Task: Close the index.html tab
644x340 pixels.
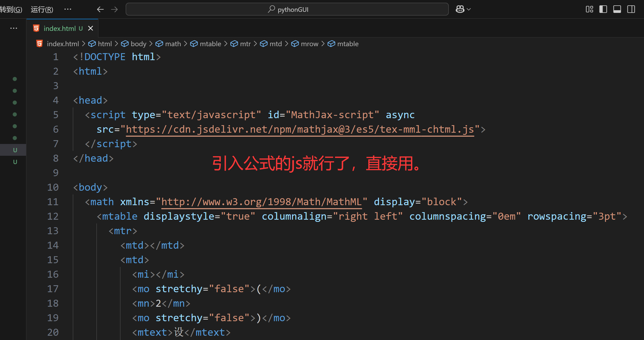Action: (91, 28)
